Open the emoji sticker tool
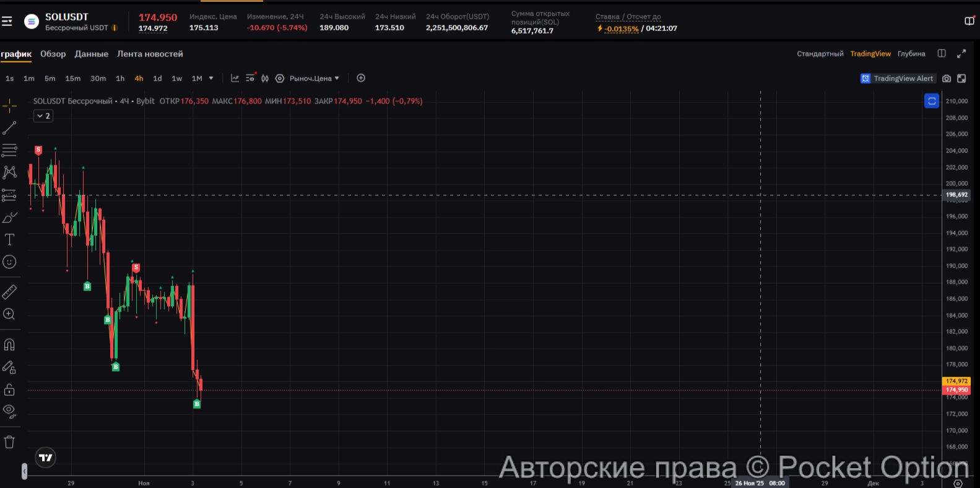 point(9,262)
